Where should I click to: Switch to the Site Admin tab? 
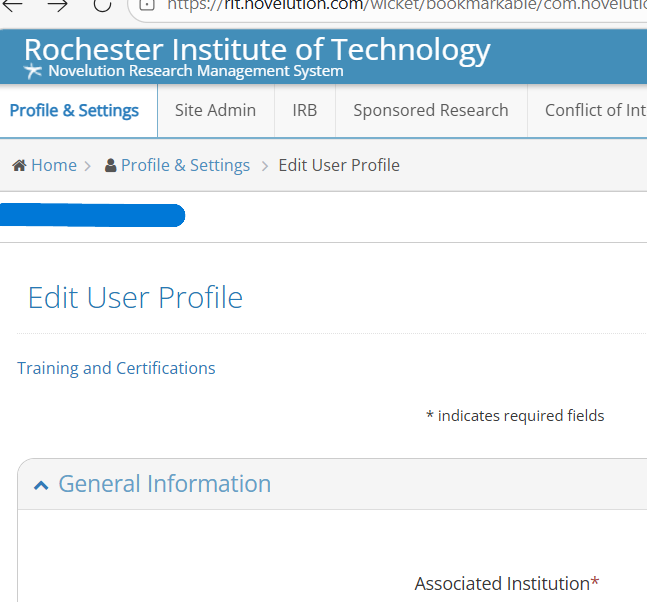(215, 111)
